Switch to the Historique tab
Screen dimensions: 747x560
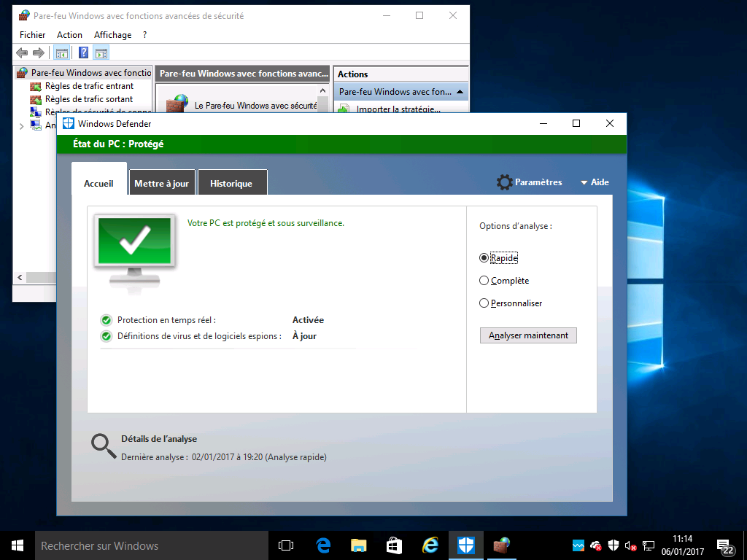pos(231,183)
